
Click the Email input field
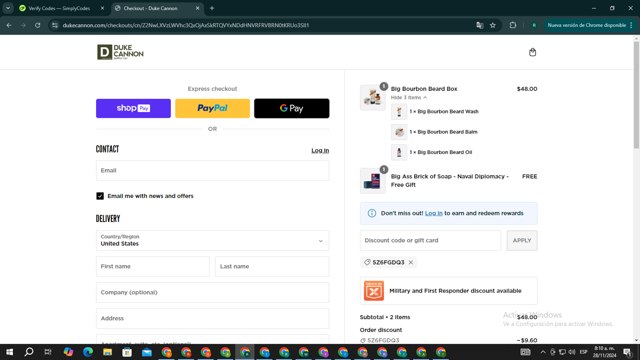coord(212,171)
